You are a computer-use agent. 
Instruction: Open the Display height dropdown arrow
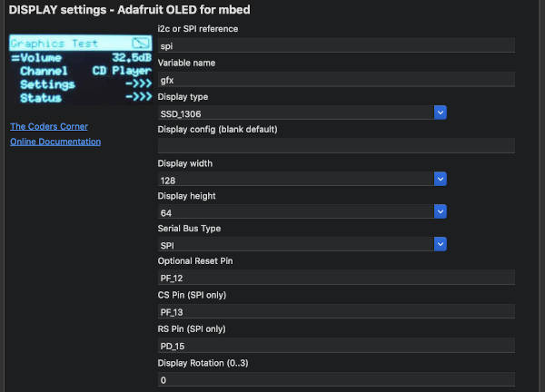click(440, 211)
